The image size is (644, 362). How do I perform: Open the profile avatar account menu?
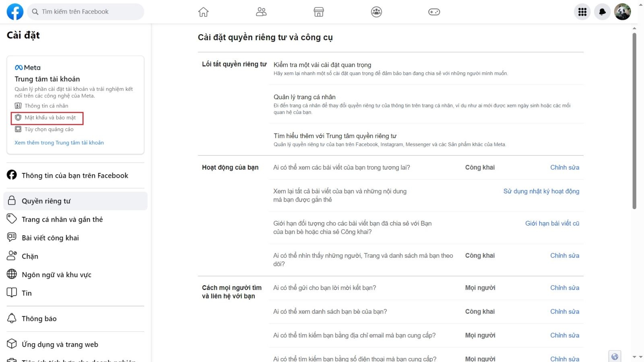click(x=622, y=12)
